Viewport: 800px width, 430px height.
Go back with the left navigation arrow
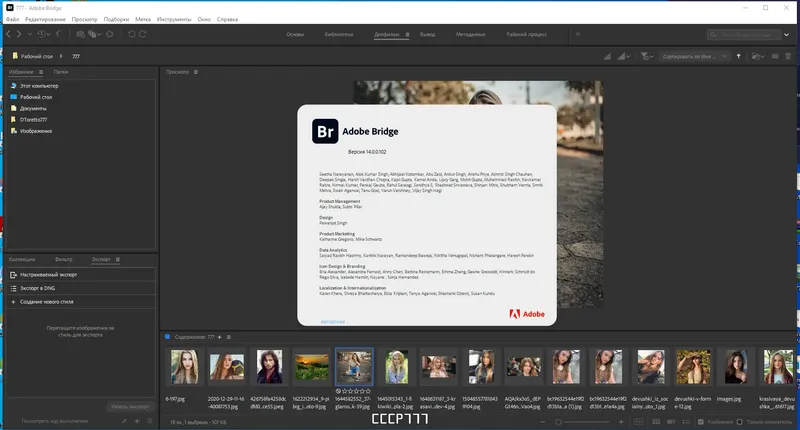click(x=9, y=34)
